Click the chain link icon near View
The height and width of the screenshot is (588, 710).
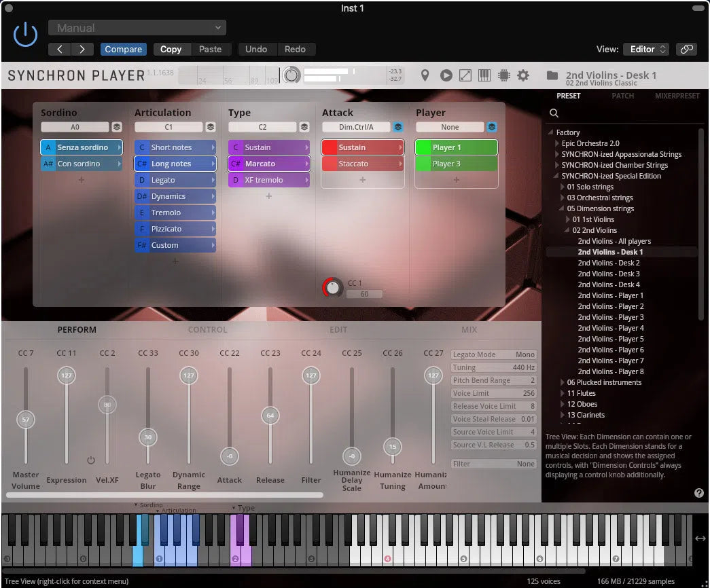click(x=687, y=49)
